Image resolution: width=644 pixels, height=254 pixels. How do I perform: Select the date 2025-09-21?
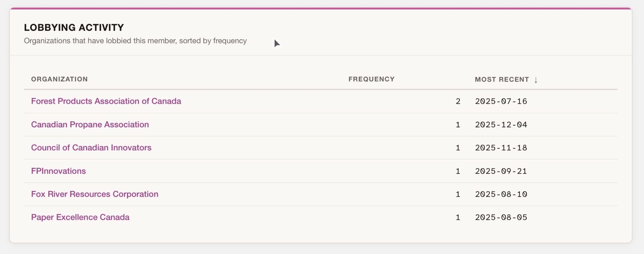[x=501, y=171]
